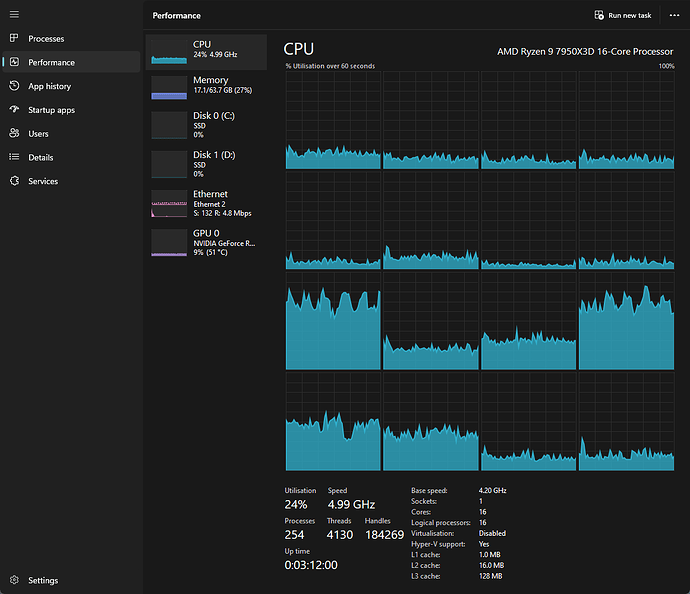Click the Users people icon
The width and height of the screenshot is (690, 594).
14,133
